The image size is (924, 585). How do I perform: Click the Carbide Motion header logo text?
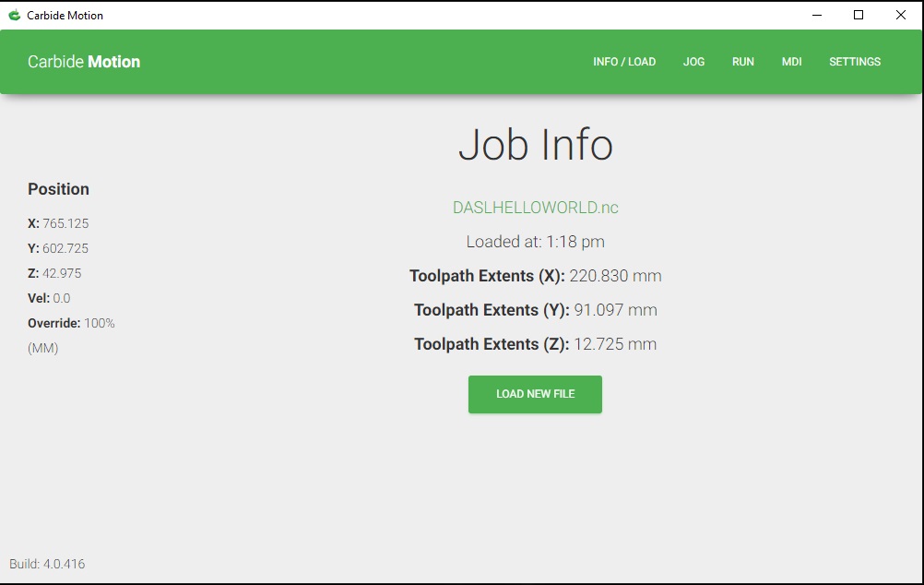pos(84,62)
